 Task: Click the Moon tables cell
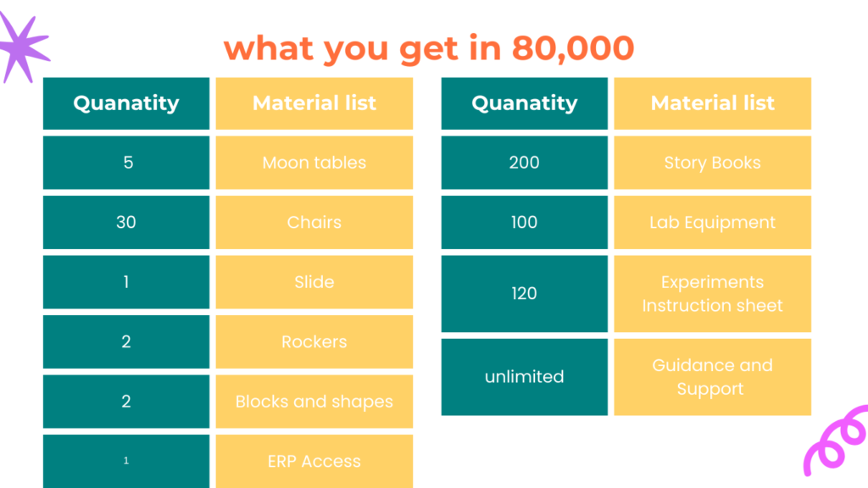coord(314,163)
